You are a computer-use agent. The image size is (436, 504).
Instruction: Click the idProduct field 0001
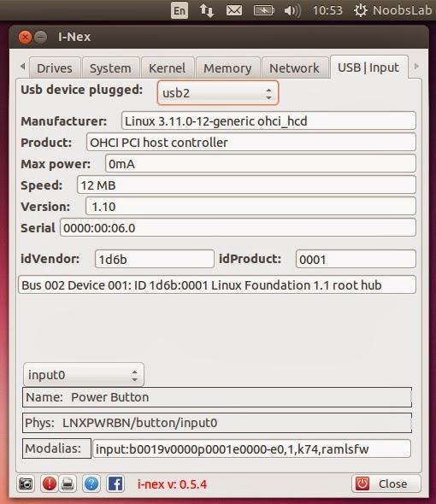[x=356, y=259]
